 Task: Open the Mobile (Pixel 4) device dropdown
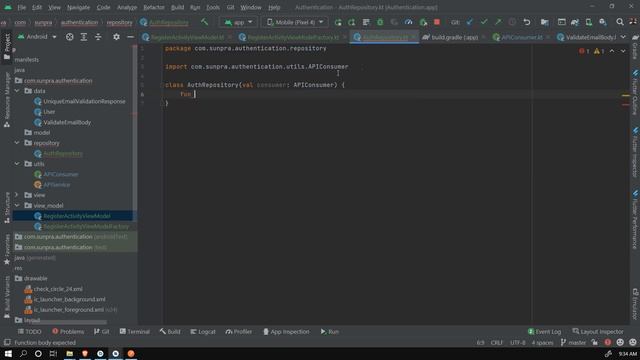295,22
